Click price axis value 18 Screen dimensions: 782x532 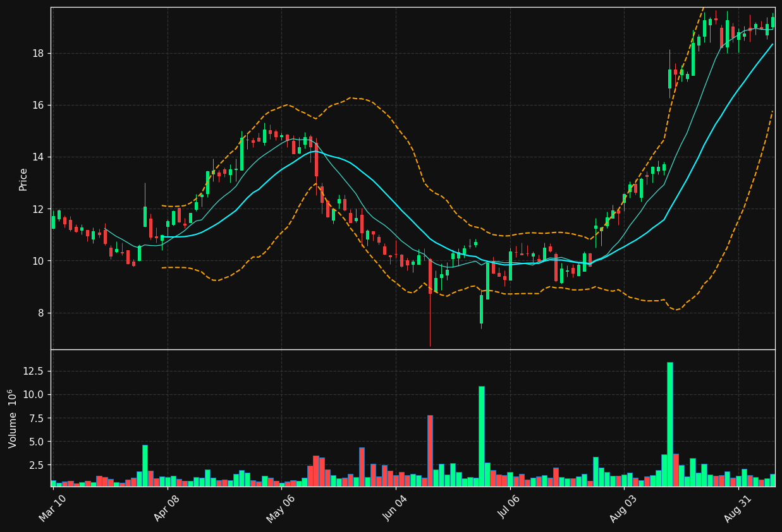(39, 53)
